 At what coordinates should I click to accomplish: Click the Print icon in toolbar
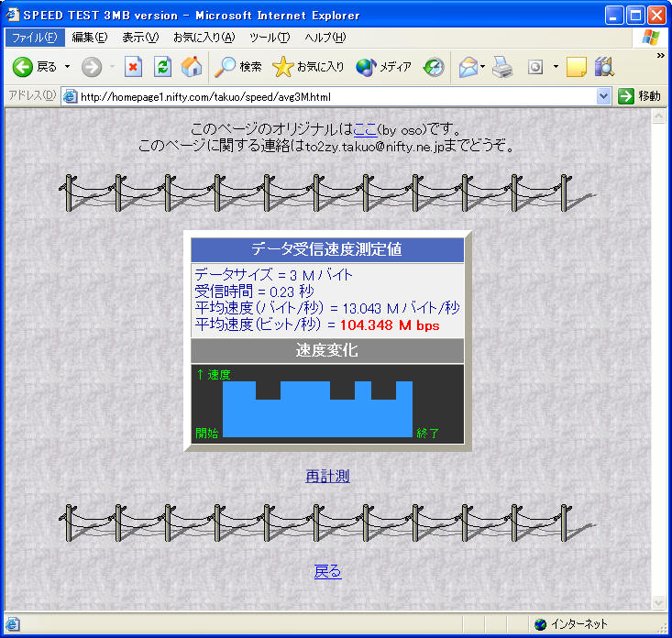point(501,67)
